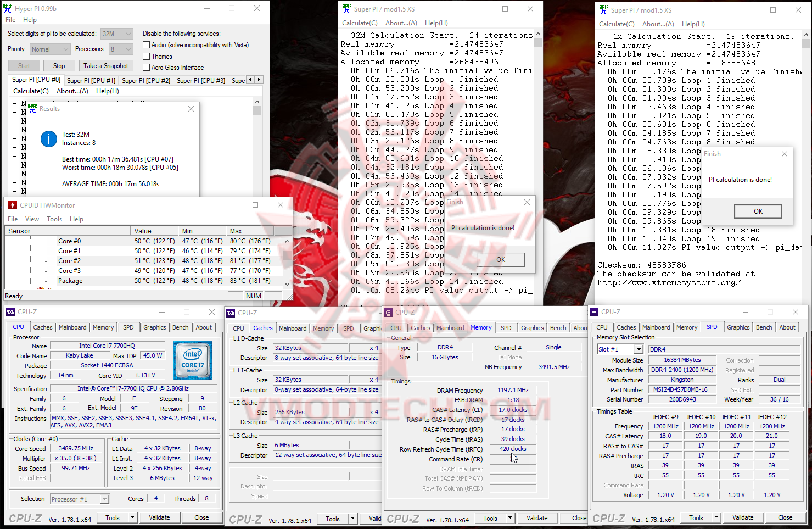Open the Tools dropdown arrow in CPU-Z SPD window
Image resolution: width=812 pixels, height=529 pixels.
[715, 517]
